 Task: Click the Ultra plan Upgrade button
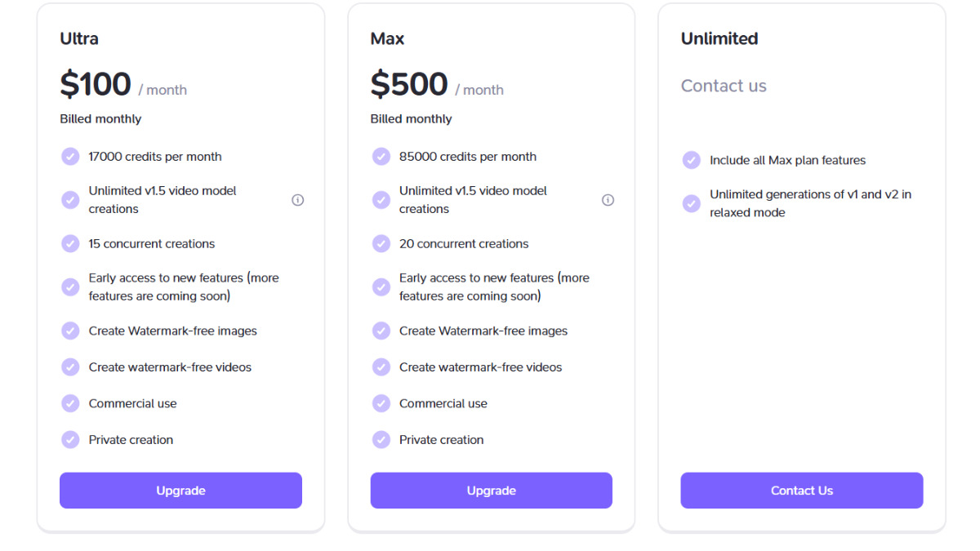tap(180, 491)
